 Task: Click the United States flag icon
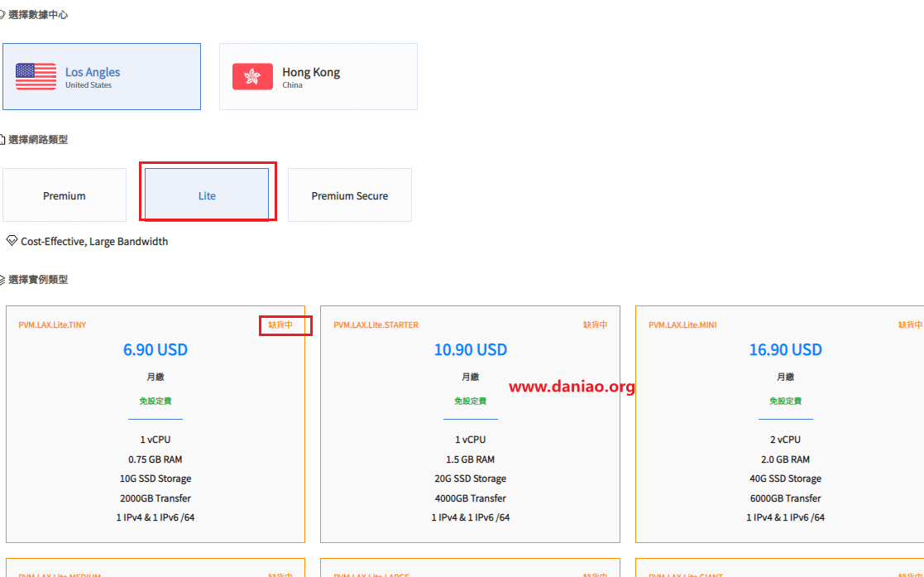(36, 77)
